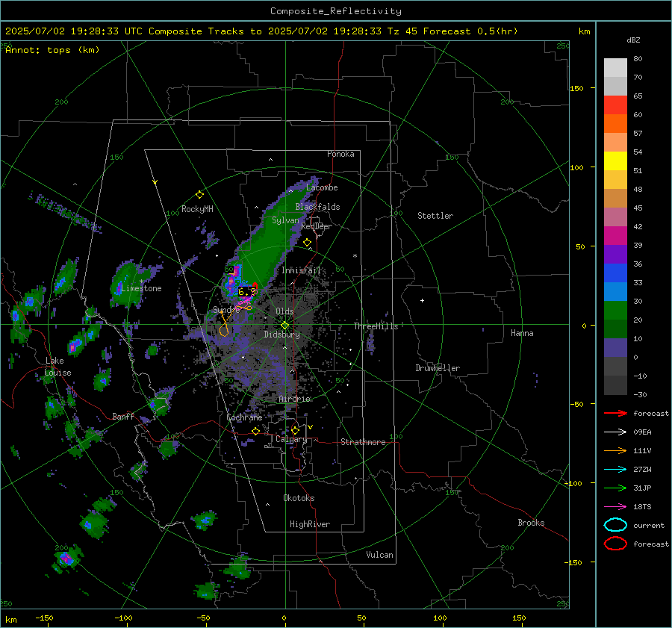Screen dimensions: 672x628
Task: Select the red swatch below 65 dBZ
Action: [x=615, y=105]
